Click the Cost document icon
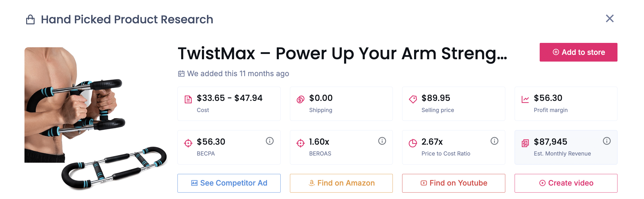The height and width of the screenshot is (199, 644). [x=188, y=99]
